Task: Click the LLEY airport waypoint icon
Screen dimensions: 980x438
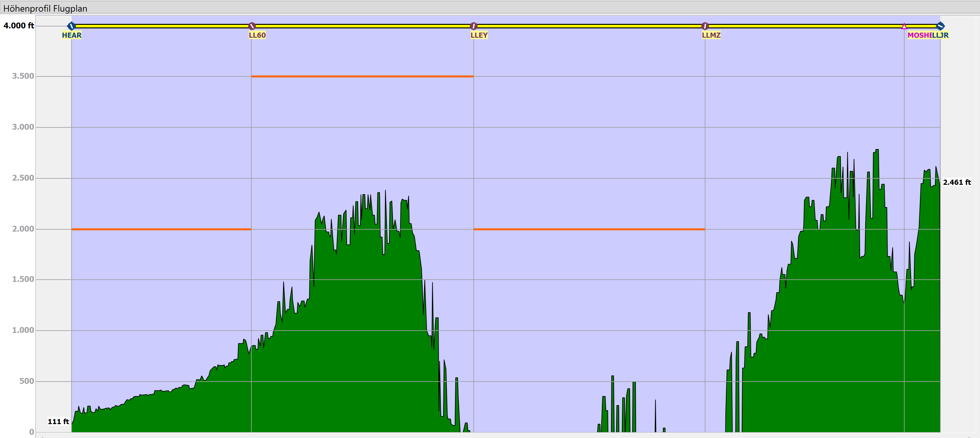Action: [x=473, y=26]
